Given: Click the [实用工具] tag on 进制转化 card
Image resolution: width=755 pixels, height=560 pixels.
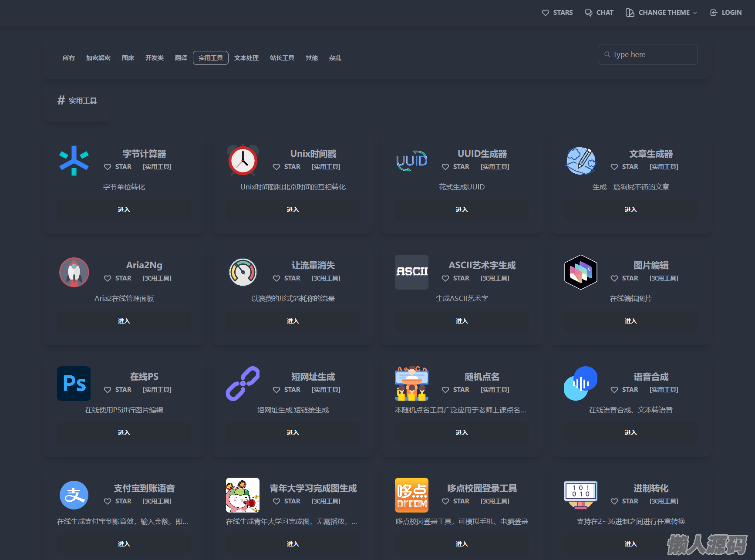Looking at the screenshot, I should point(664,501).
